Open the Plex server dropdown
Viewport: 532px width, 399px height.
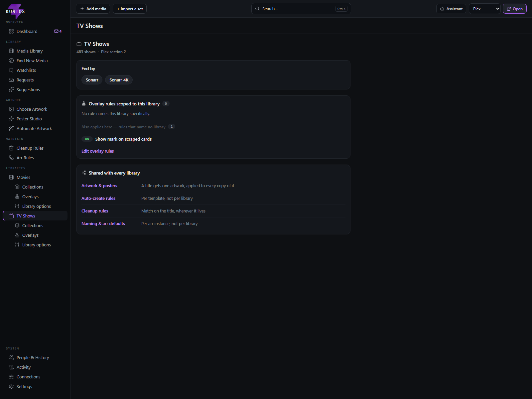pyautogui.click(x=485, y=9)
